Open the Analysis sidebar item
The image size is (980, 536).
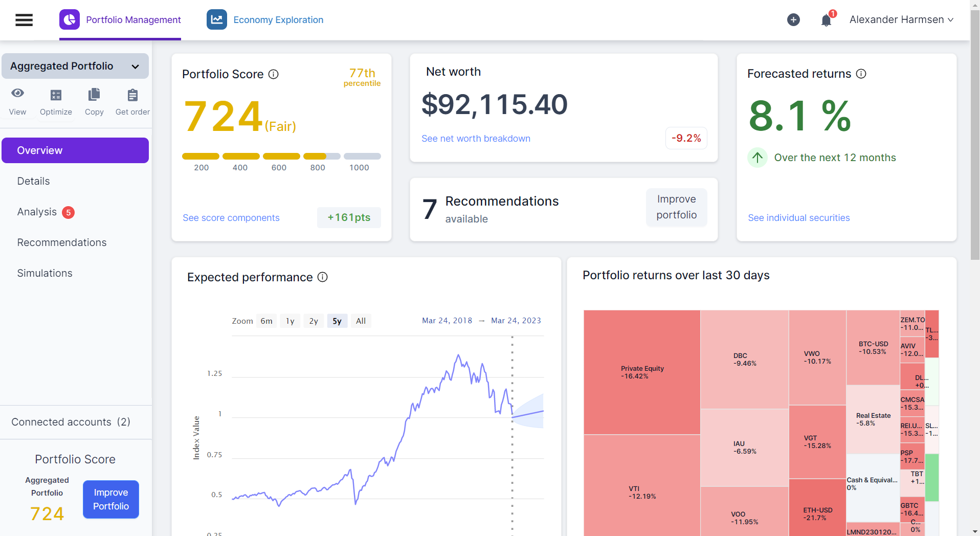pos(37,212)
